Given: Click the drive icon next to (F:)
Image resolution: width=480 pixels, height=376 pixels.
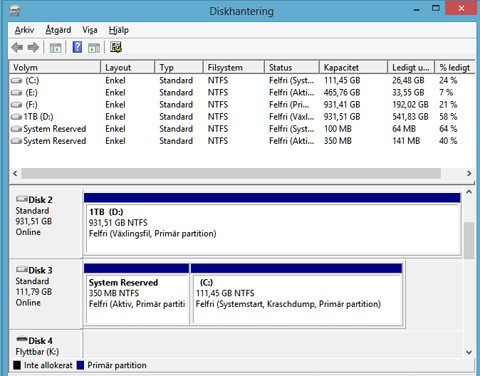Looking at the screenshot, I should click(x=16, y=105).
